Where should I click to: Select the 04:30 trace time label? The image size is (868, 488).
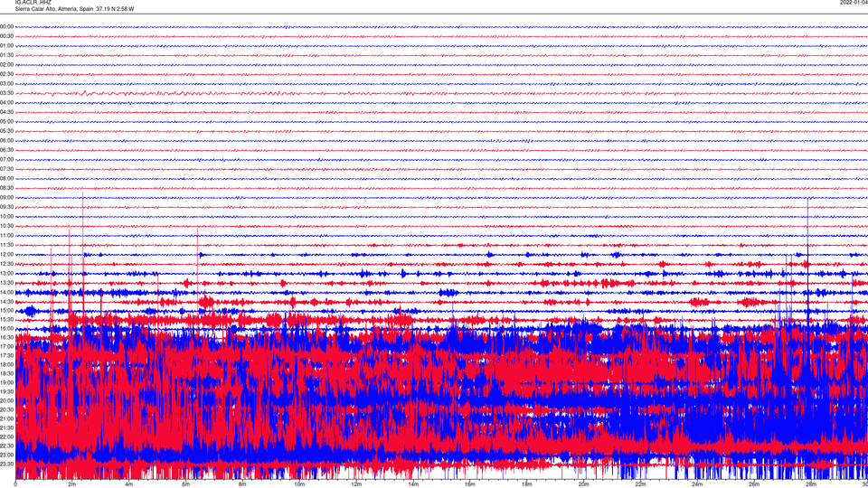point(6,112)
